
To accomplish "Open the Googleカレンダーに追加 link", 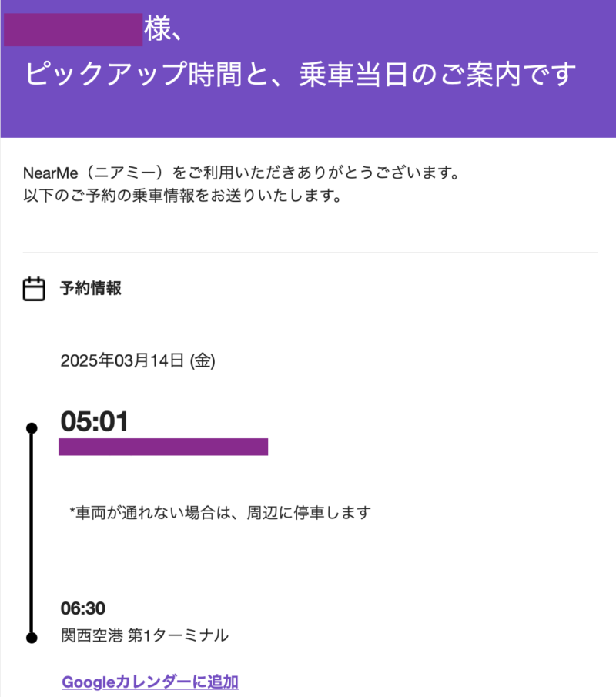I will click(x=150, y=682).
